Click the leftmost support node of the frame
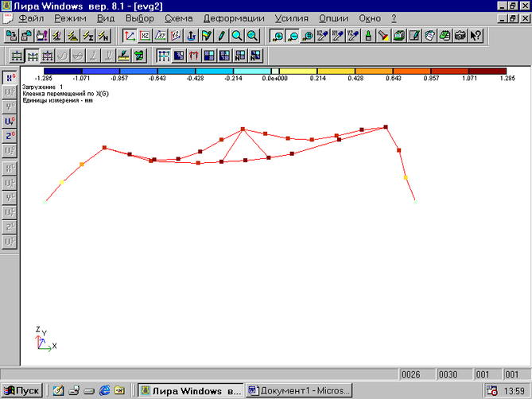Viewport: 532px width, 399px height. tap(45, 202)
